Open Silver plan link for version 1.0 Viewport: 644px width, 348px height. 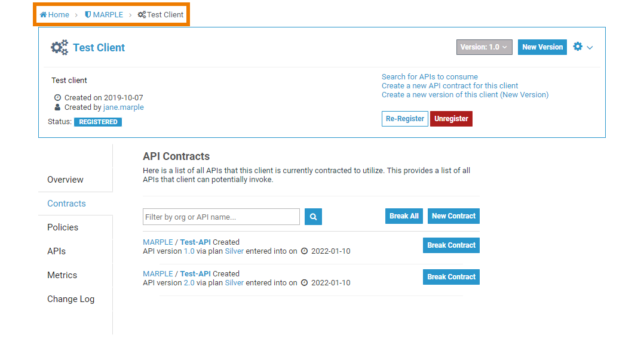pos(234,251)
